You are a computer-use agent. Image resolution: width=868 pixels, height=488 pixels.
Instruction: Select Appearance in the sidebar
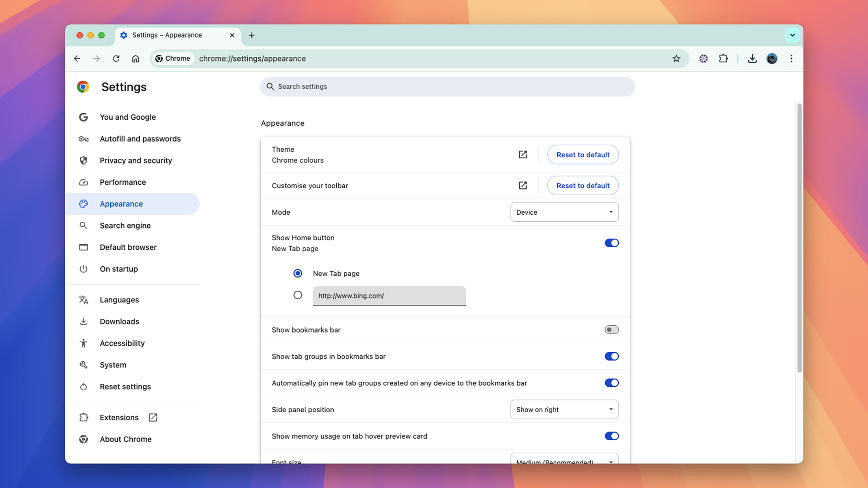click(x=121, y=203)
